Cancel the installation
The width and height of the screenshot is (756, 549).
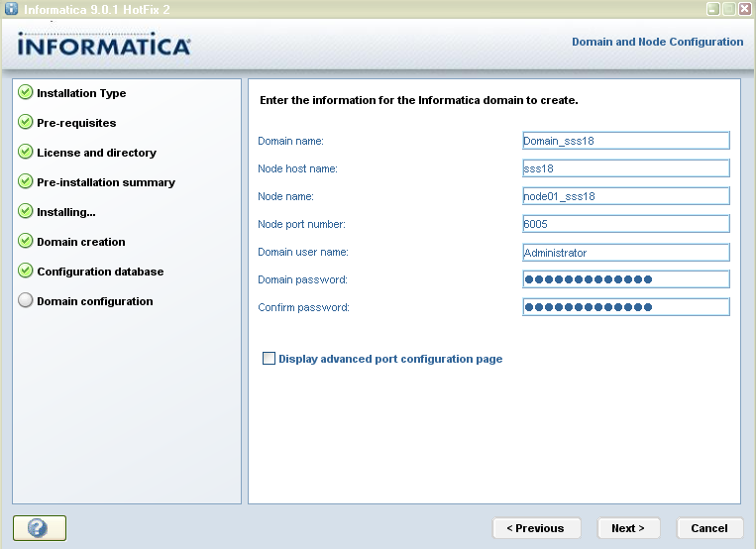[709, 528]
